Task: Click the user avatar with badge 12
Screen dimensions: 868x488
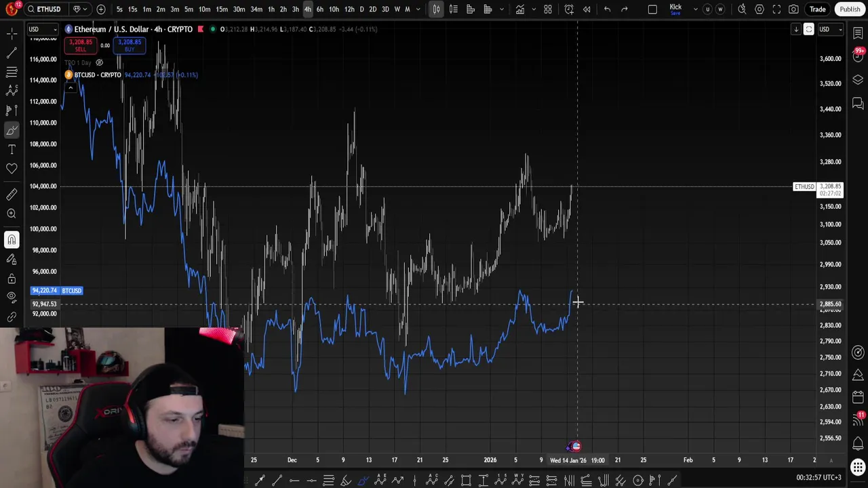Action: [11, 9]
